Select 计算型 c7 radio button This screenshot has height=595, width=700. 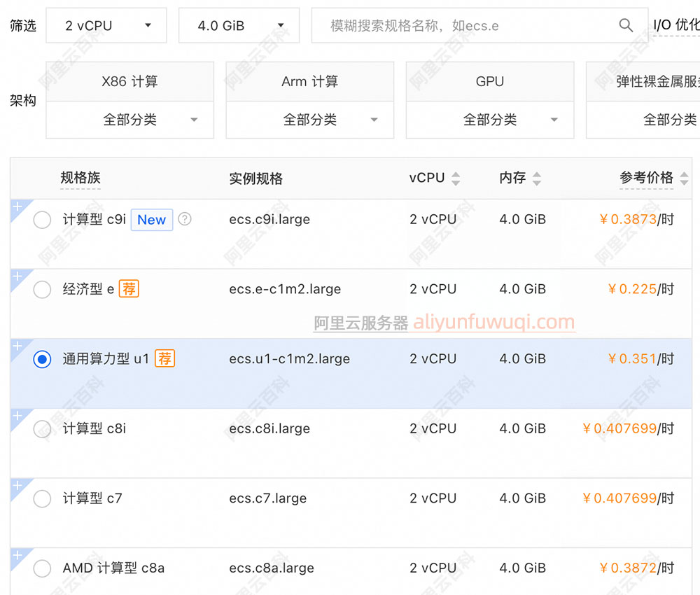click(x=42, y=498)
